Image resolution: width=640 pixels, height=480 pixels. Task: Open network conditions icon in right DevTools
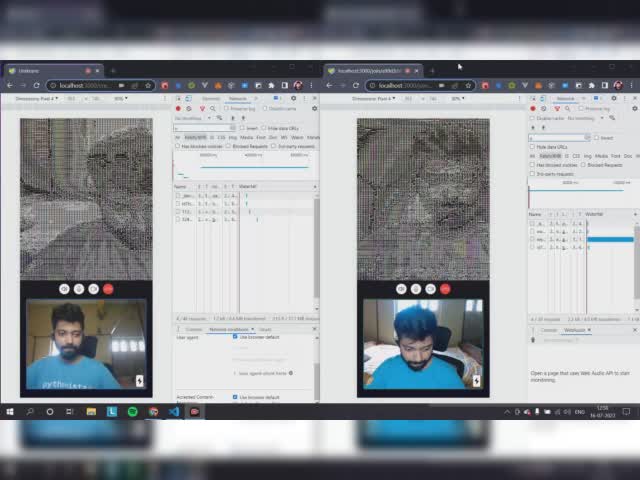(x=612, y=118)
